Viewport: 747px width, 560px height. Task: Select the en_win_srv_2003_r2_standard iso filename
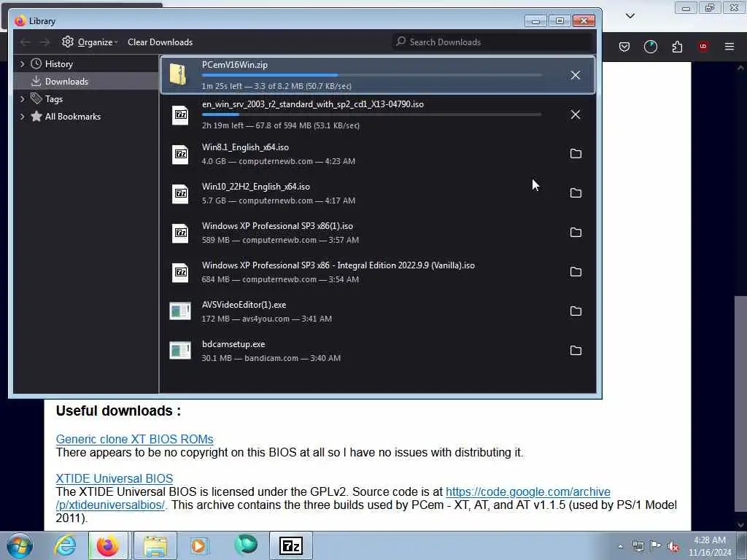click(312, 104)
